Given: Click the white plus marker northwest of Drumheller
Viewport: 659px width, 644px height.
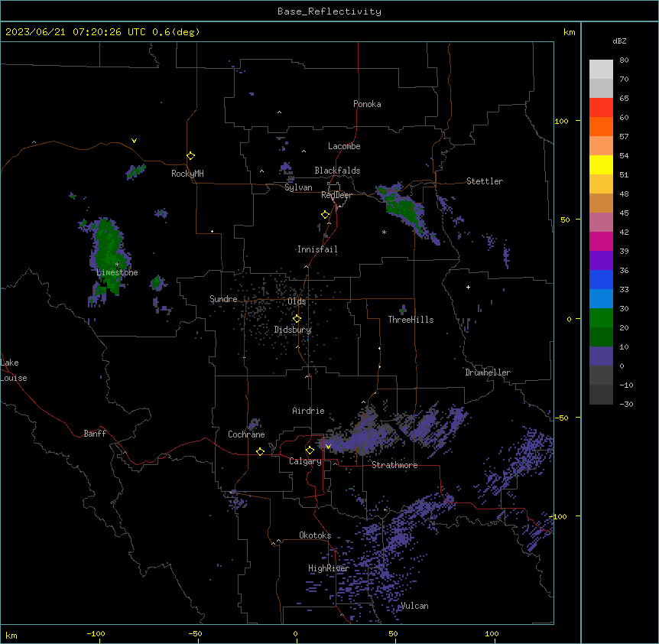Looking at the screenshot, I should [468, 287].
